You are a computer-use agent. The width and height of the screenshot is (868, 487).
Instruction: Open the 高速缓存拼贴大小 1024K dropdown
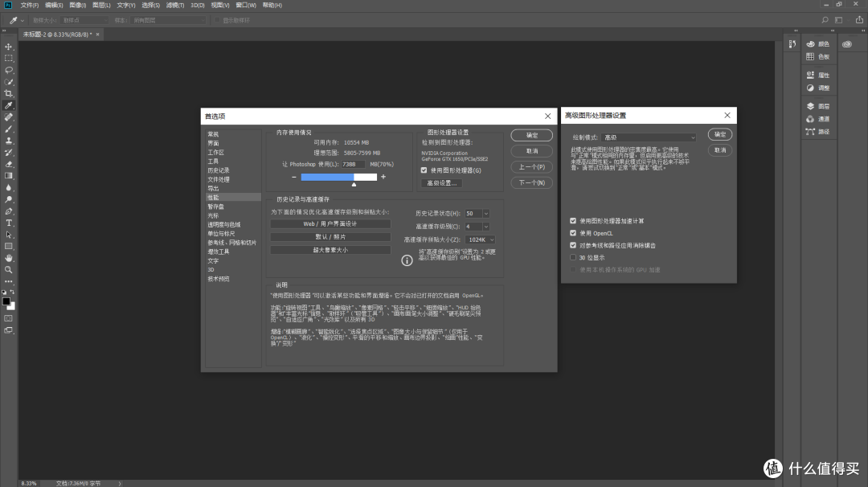[x=480, y=239]
